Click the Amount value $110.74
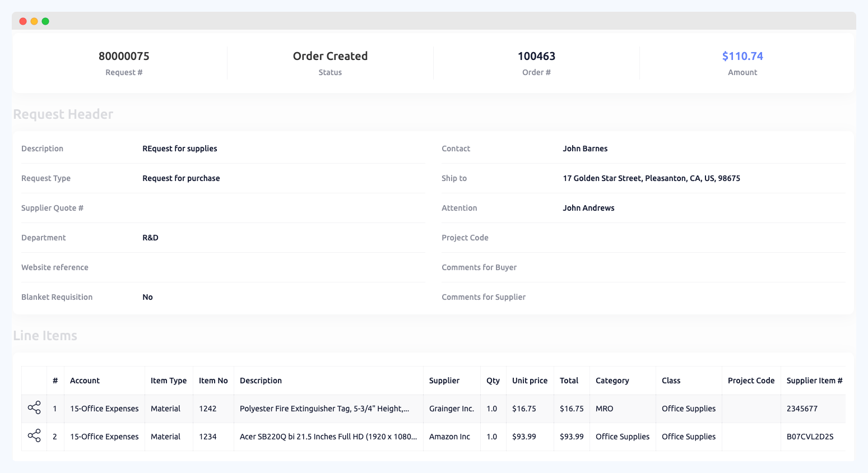 tap(742, 56)
